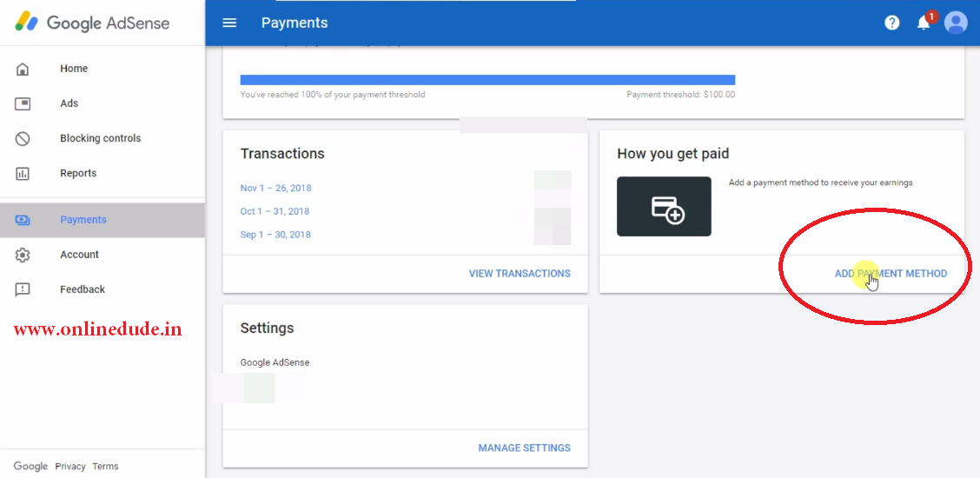Open Feedback in sidebar

83,290
